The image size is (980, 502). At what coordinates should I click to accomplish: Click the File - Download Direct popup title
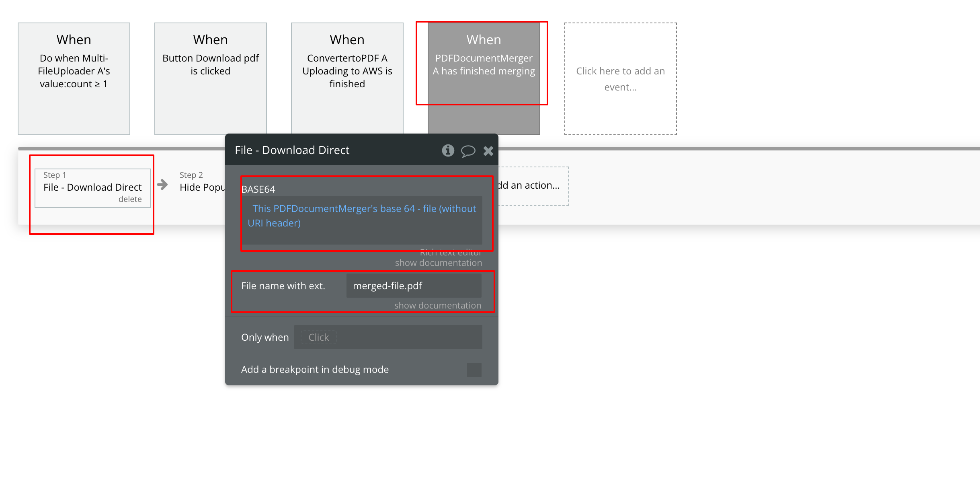tap(292, 150)
